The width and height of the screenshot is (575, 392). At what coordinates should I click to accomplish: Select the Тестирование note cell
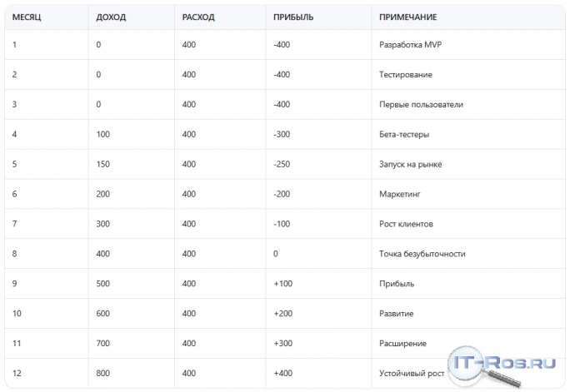point(406,75)
